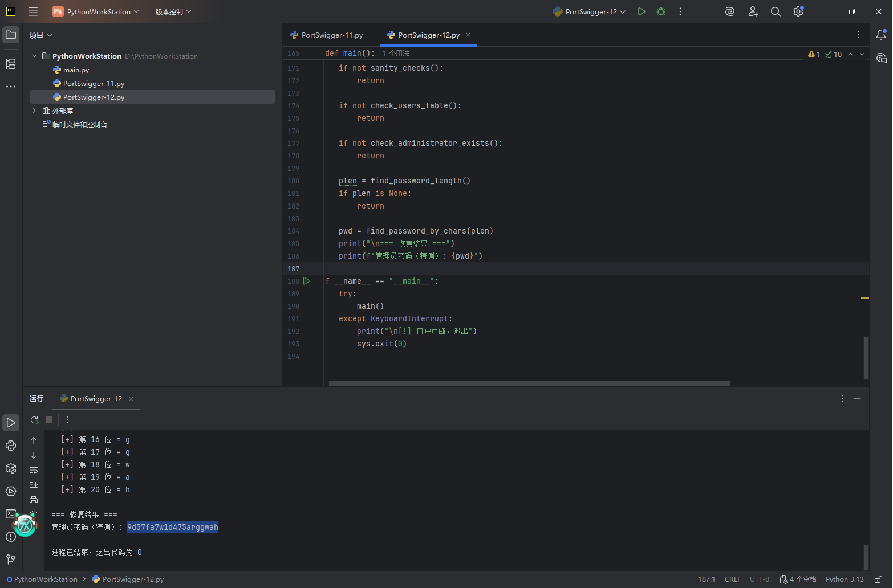The image size is (893, 588).
Task: Toggle read-only lock icon in status bar
Action: point(879,579)
